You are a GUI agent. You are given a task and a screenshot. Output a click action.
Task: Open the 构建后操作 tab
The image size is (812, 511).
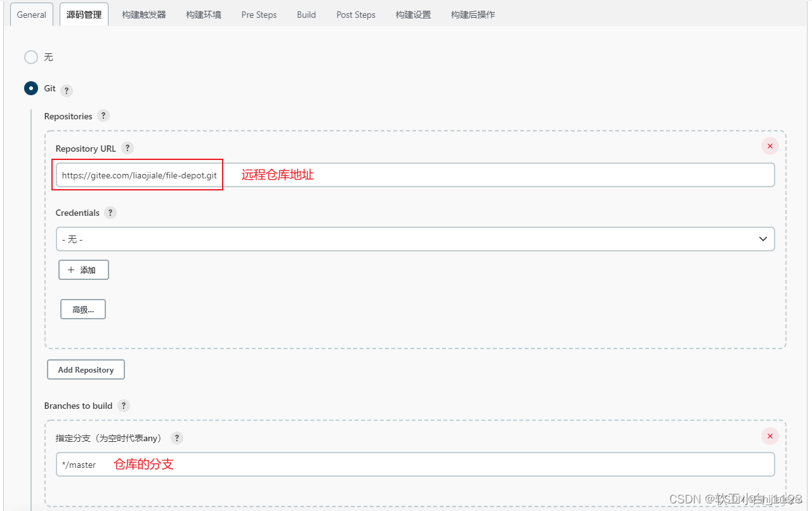coord(473,15)
